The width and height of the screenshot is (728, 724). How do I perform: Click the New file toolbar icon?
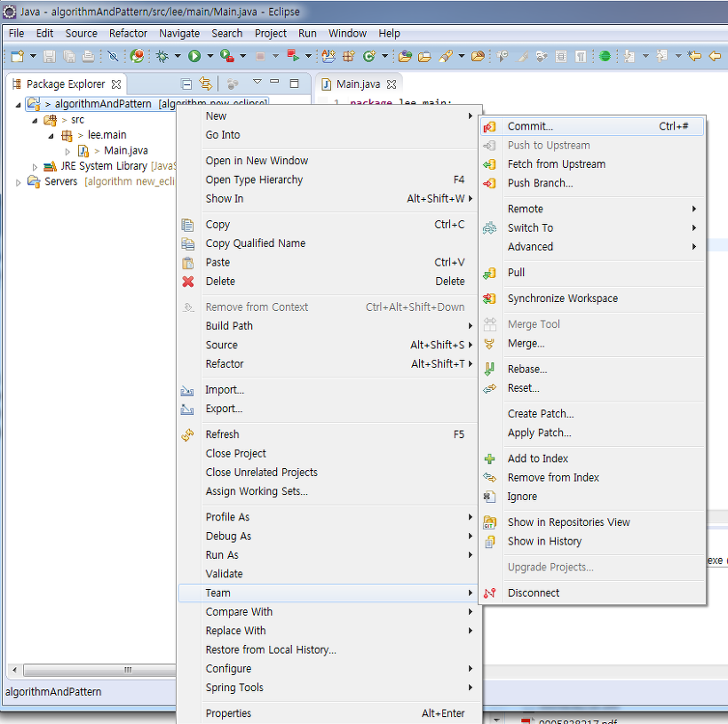click(18, 56)
